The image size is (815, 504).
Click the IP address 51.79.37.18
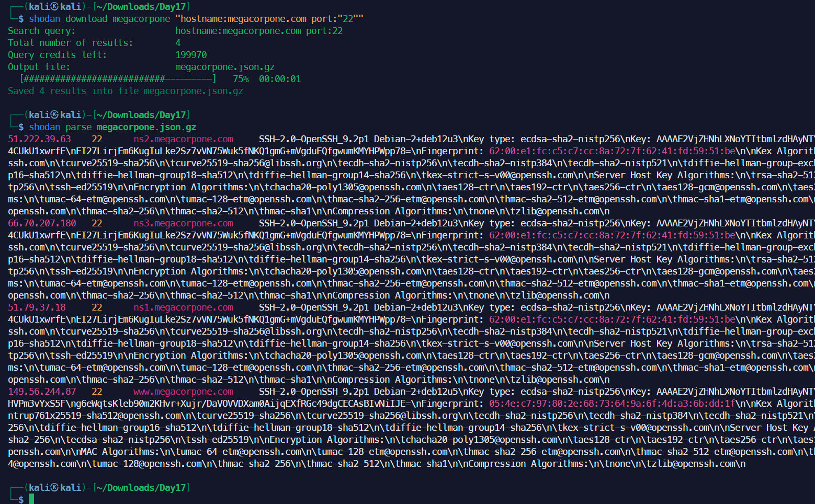pyautogui.click(x=37, y=307)
